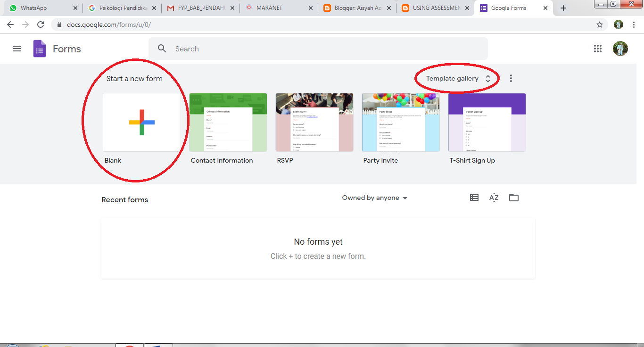
Task: Open the Google apps grid launcher
Action: click(597, 49)
